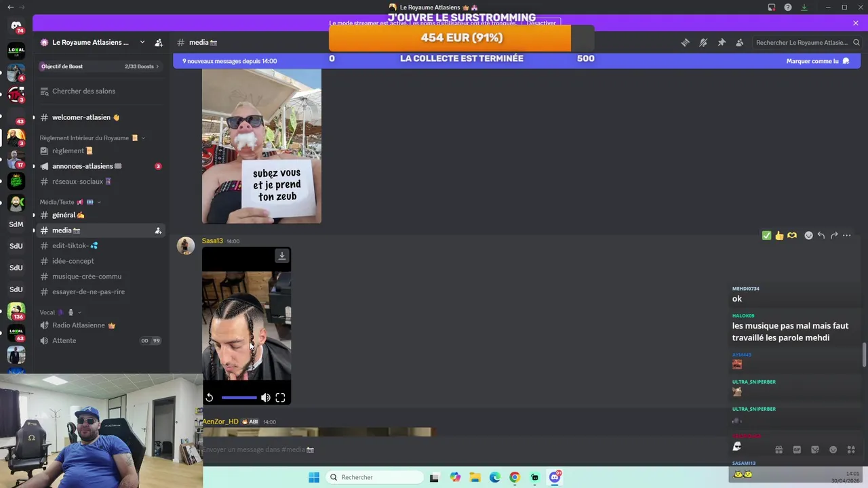React with the thumbs up emoji

(779, 235)
